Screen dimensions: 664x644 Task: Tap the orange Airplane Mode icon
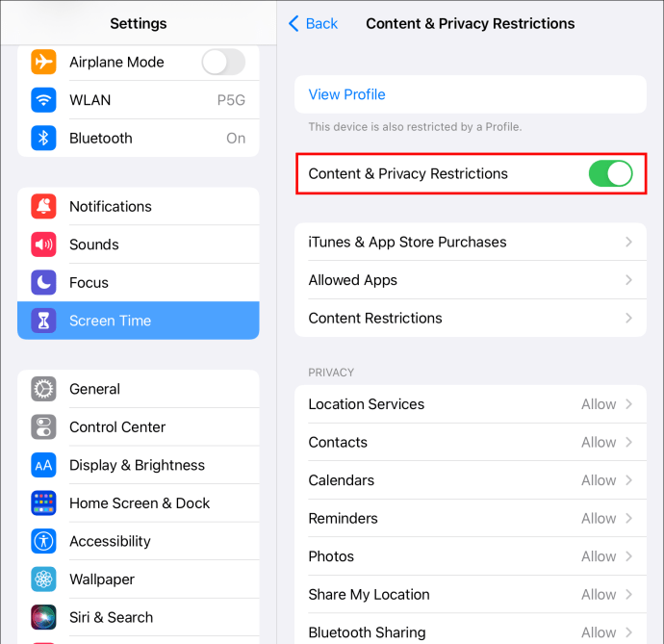click(43, 62)
